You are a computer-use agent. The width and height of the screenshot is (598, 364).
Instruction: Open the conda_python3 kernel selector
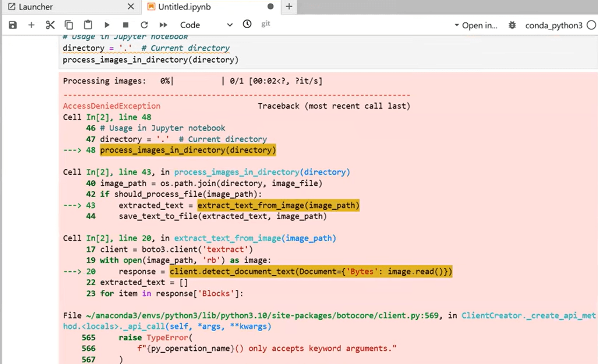(553, 25)
